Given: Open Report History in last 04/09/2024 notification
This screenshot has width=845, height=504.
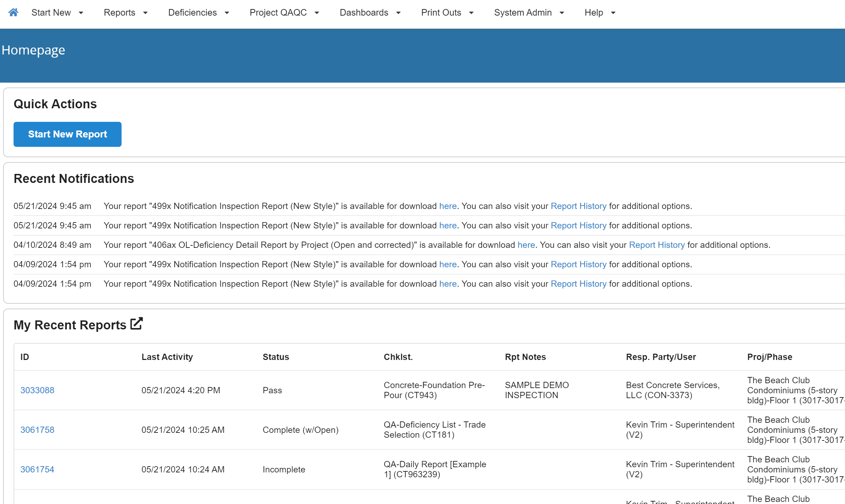Looking at the screenshot, I should 579,284.
